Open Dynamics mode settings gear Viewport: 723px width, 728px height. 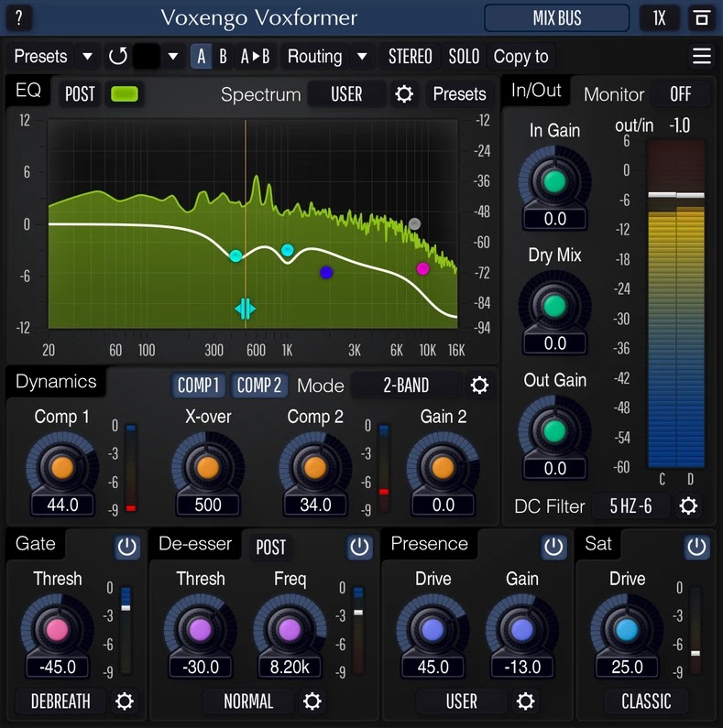(x=479, y=386)
